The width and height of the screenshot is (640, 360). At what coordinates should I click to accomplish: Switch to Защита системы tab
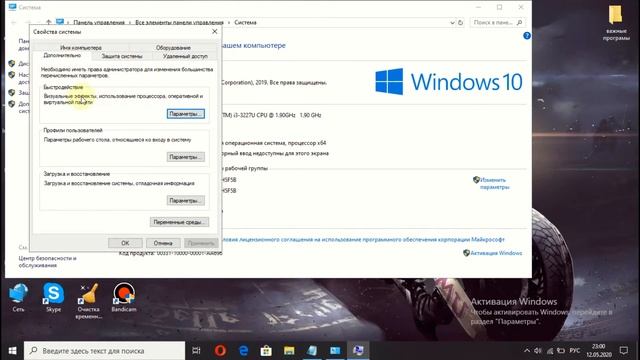122,56
